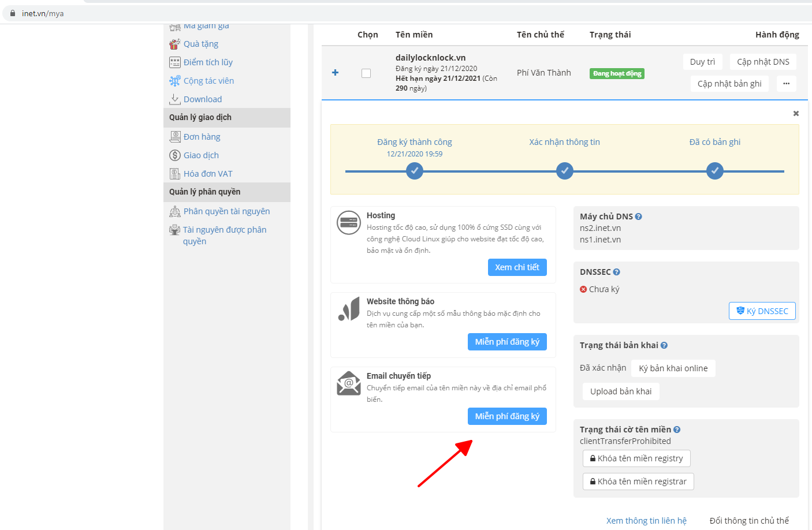This screenshot has width=812, height=530.
Task: Register free Website thông báo
Action: point(507,342)
